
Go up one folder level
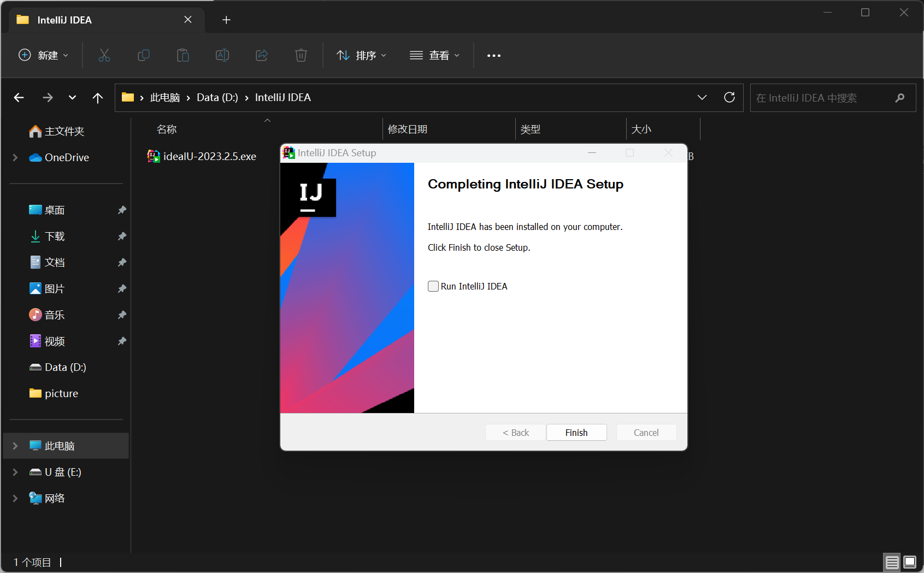[x=98, y=98]
